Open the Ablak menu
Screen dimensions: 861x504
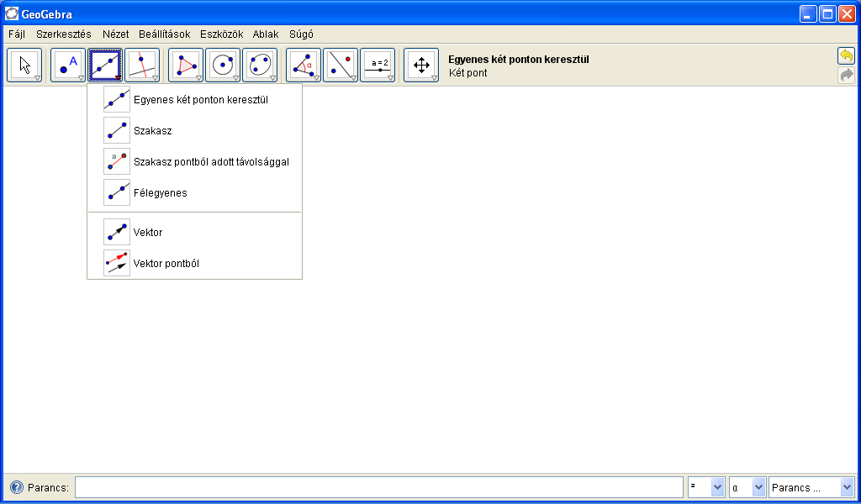click(266, 34)
